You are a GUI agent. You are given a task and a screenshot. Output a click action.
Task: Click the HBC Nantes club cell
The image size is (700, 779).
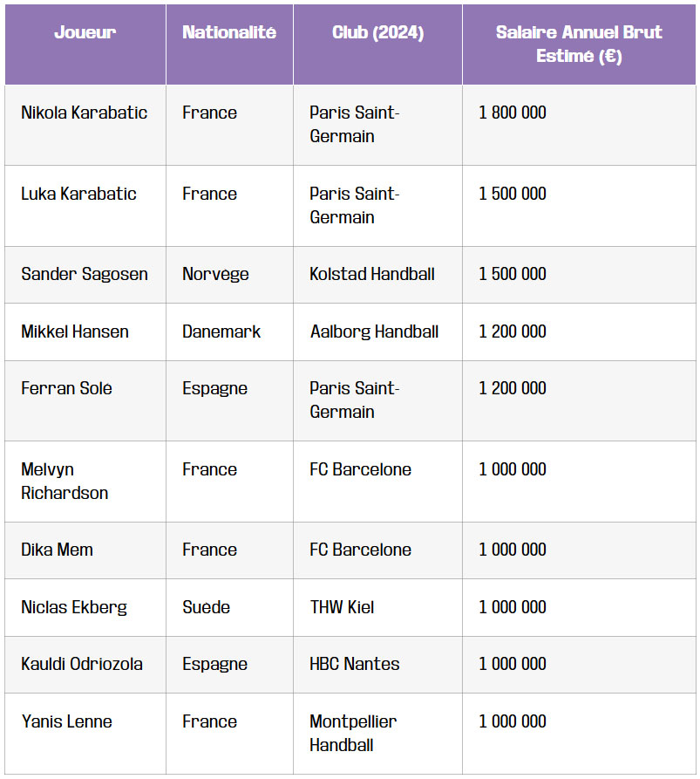[x=355, y=665]
